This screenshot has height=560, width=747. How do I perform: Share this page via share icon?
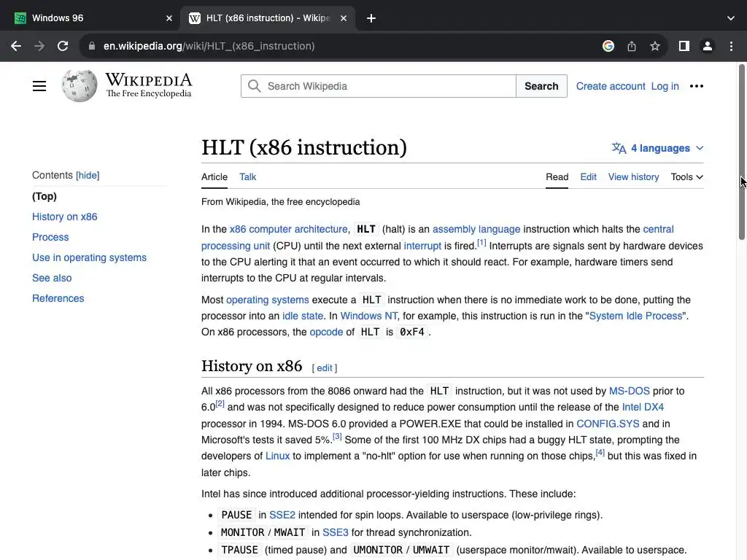[632, 46]
